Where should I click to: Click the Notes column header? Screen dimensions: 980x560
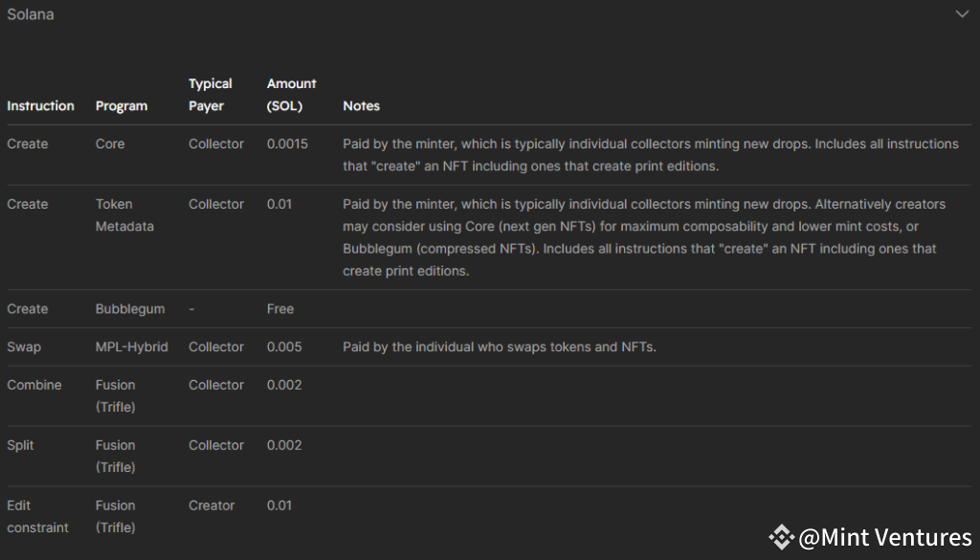click(361, 106)
